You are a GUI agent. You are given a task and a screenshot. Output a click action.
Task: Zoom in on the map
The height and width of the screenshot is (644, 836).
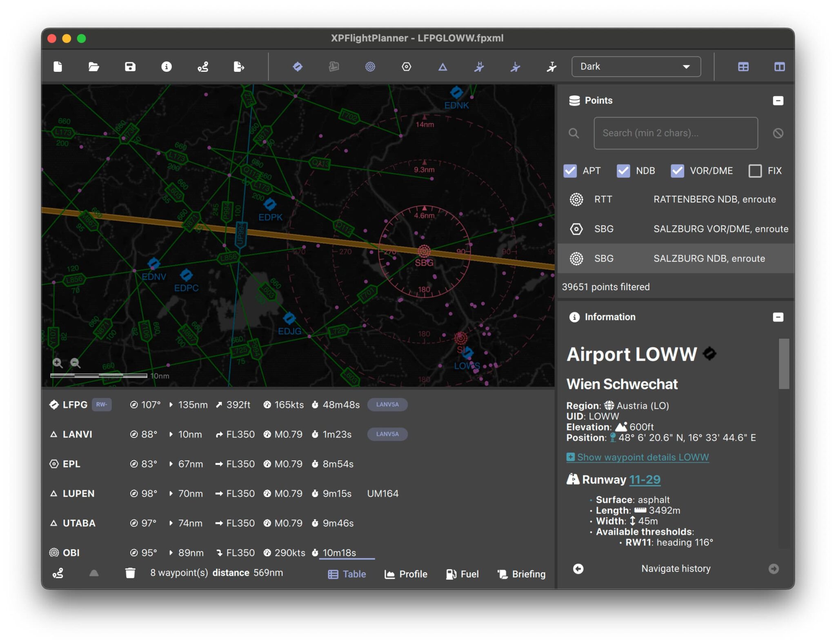click(x=58, y=363)
